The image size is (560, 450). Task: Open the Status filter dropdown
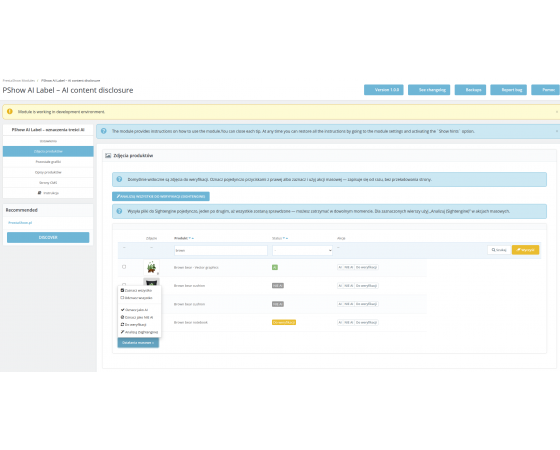(302, 250)
